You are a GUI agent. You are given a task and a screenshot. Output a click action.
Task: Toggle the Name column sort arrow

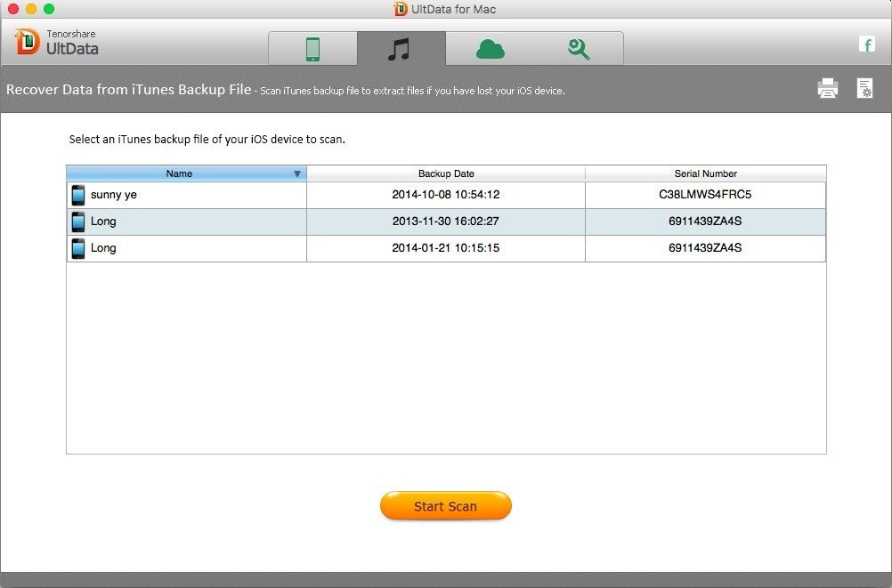coord(297,174)
